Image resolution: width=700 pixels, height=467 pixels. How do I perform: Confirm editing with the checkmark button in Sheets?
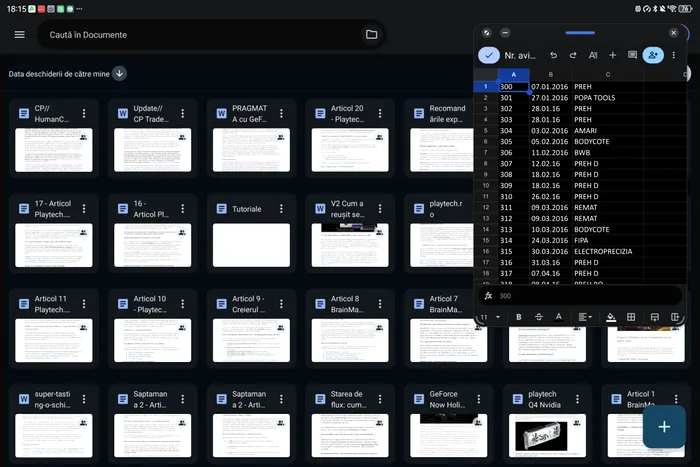[x=488, y=55]
